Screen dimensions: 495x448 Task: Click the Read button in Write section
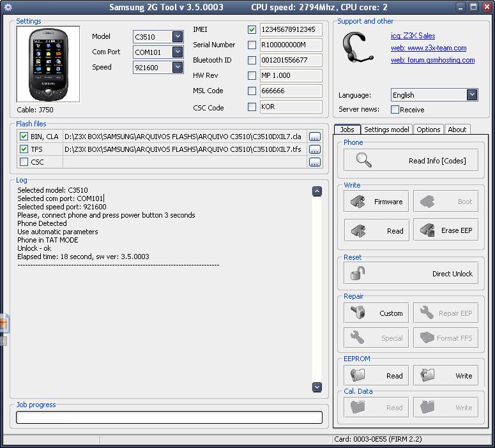pos(376,230)
